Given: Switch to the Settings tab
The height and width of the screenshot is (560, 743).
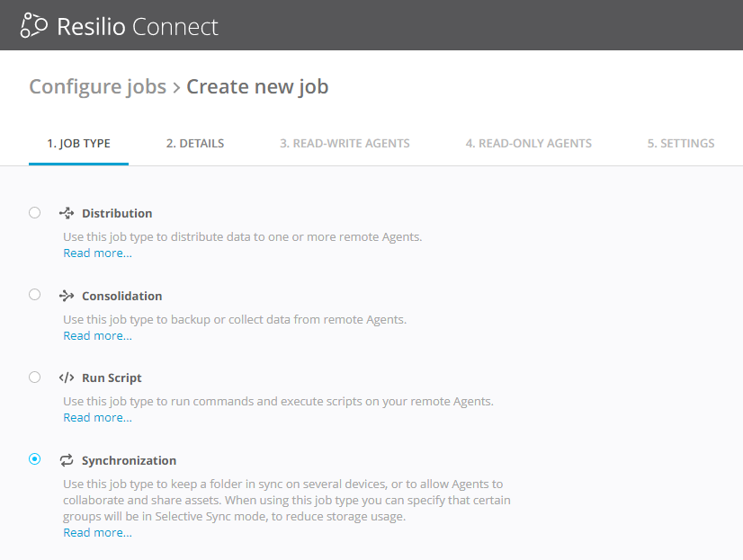Looking at the screenshot, I should pyautogui.click(x=679, y=143).
